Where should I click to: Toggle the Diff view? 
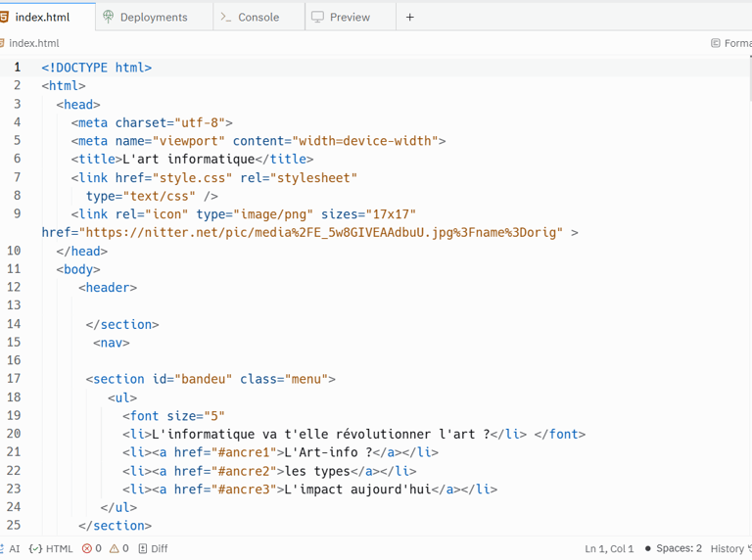tap(153, 549)
